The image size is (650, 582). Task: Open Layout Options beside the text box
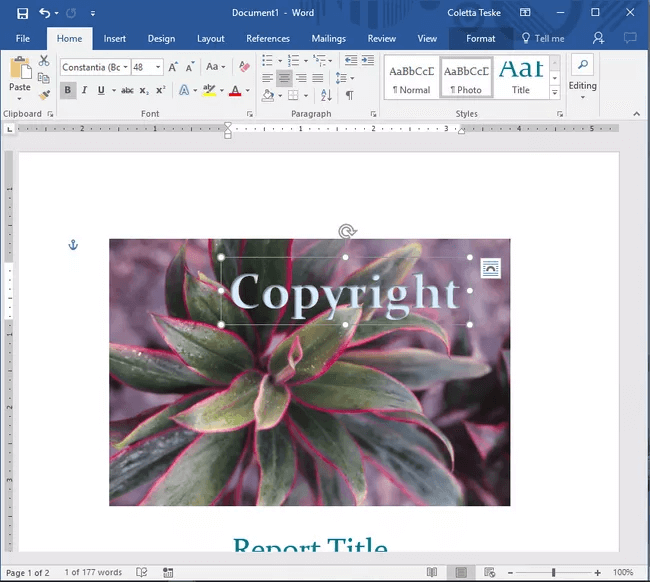pos(491,269)
